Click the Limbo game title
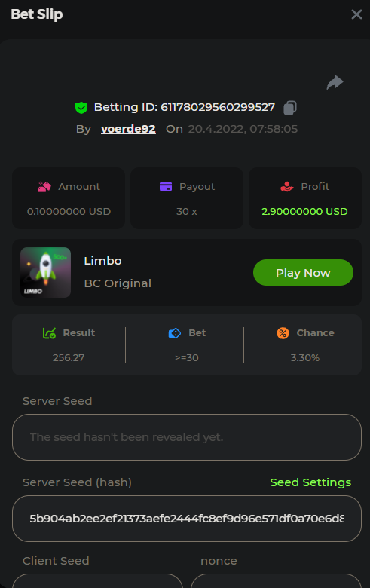The height and width of the screenshot is (588, 370). click(x=102, y=261)
